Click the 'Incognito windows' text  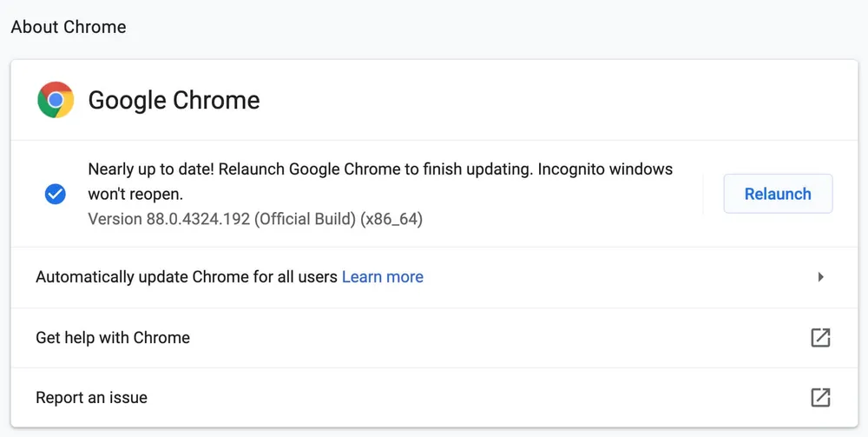605,169
